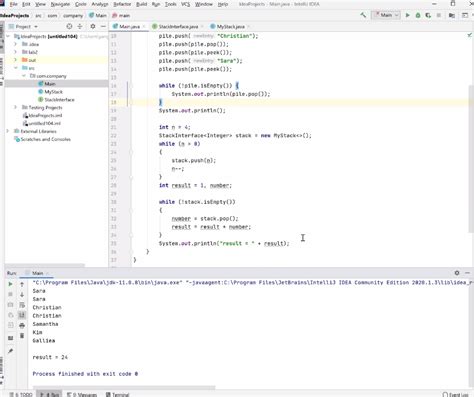474x397 pixels.
Task: Open the TODO tool window button
Action: (21, 394)
